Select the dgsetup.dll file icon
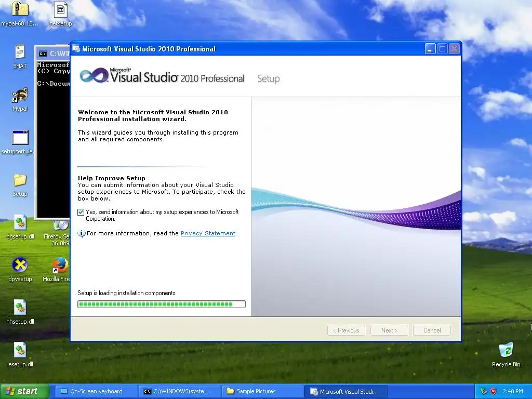 (x=20, y=222)
